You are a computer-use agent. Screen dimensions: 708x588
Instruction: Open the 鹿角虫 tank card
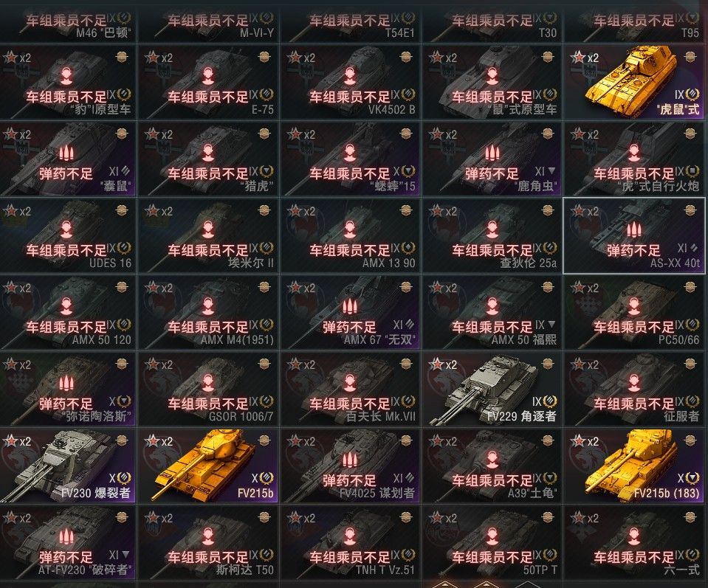[492, 159]
